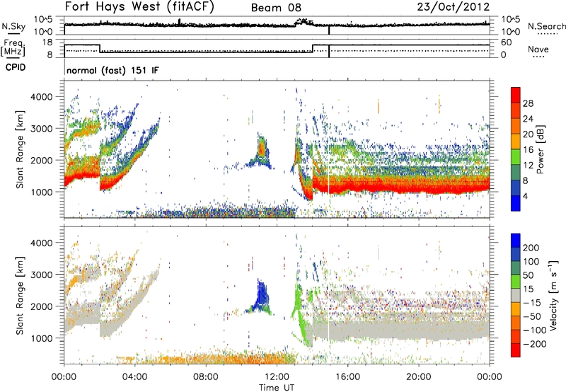Image resolution: width=566 pixels, height=392 pixels.
Task: Click the 'N.Search' legend label
Action: (547, 26)
